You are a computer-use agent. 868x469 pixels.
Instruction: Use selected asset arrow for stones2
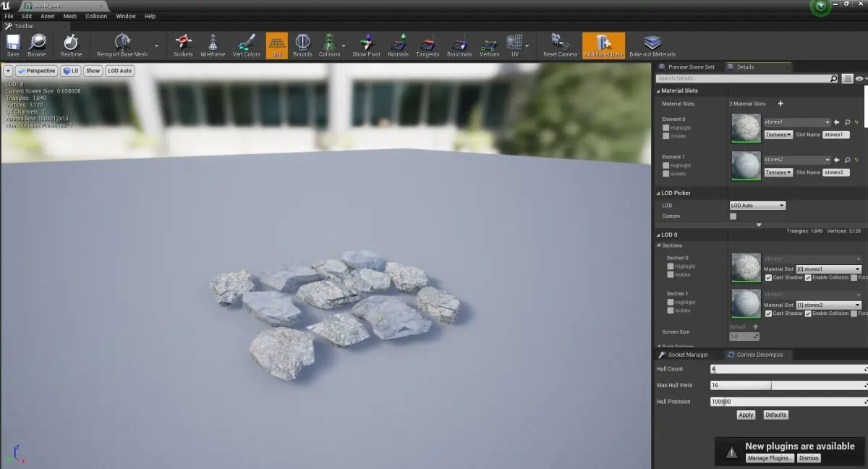tap(837, 160)
